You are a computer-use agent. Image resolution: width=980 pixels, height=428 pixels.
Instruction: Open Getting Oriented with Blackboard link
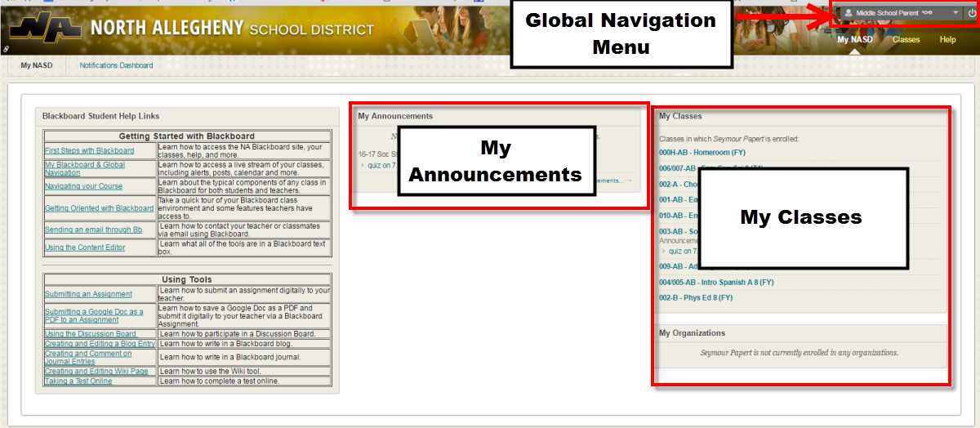click(99, 208)
